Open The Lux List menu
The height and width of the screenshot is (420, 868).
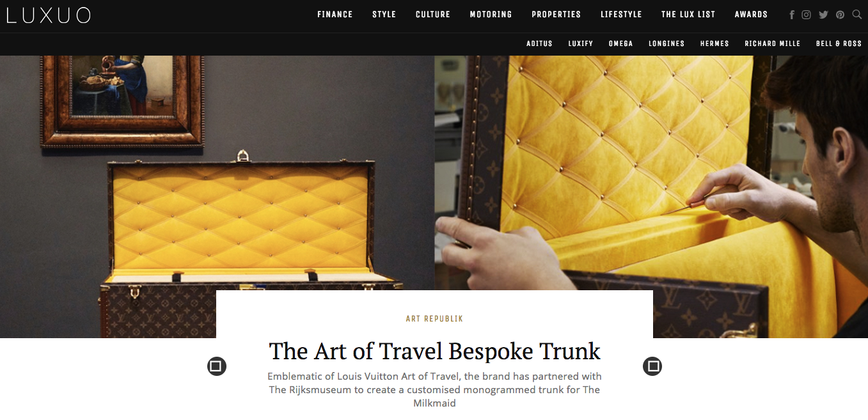[688, 15]
